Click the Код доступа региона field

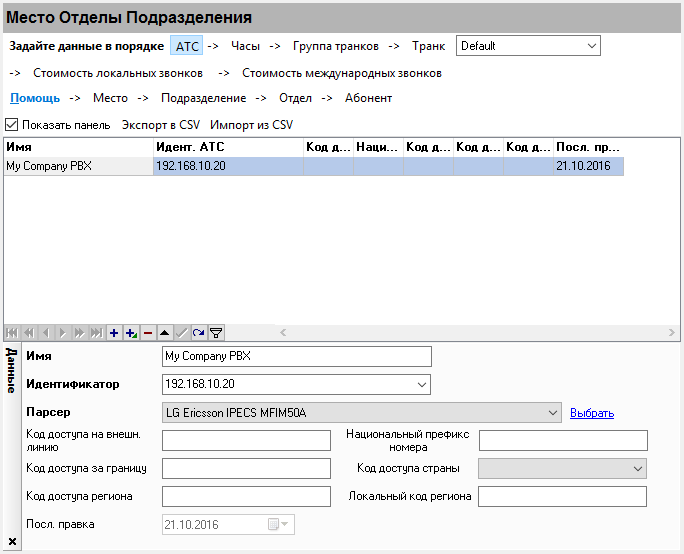coord(246,496)
